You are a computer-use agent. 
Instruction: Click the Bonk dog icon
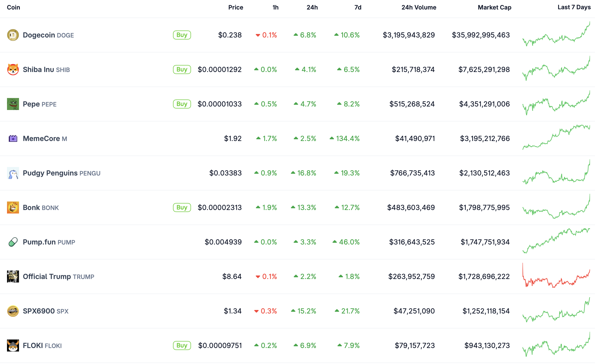point(13,207)
